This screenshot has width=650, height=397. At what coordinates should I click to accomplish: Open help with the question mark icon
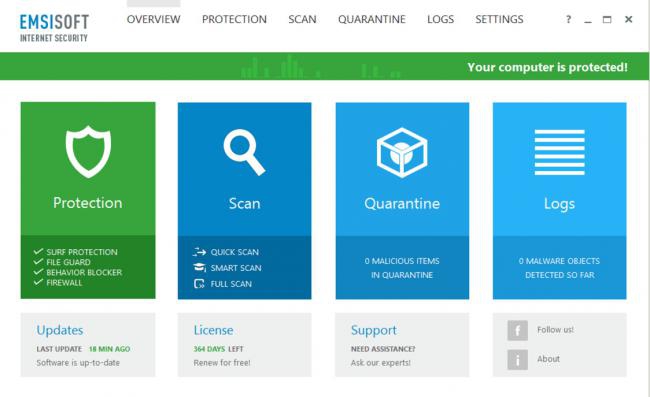point(568,19)
